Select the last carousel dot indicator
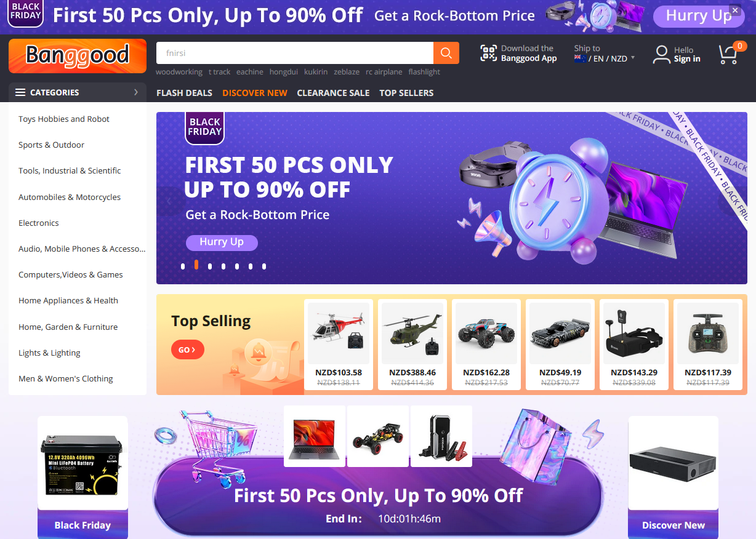This screenshot has height=539, width=756. coord(264,266)
